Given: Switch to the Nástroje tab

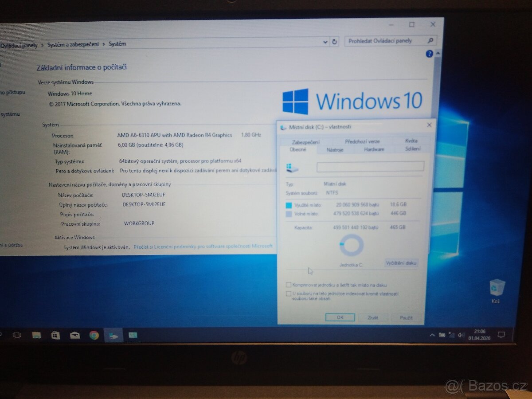Looking at the screenshot, I should coord(335,150).
